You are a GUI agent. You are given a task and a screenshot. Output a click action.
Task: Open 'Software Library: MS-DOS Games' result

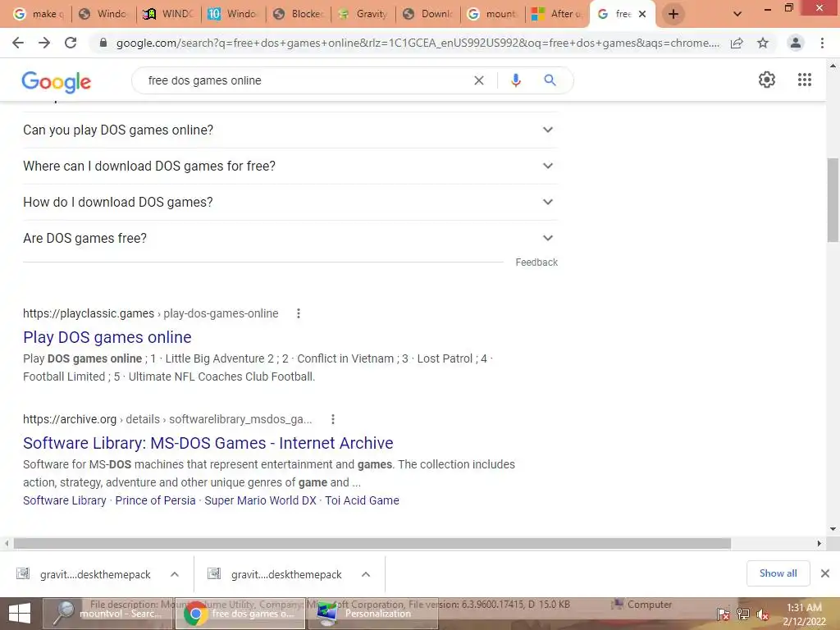[x=208, y=443]
